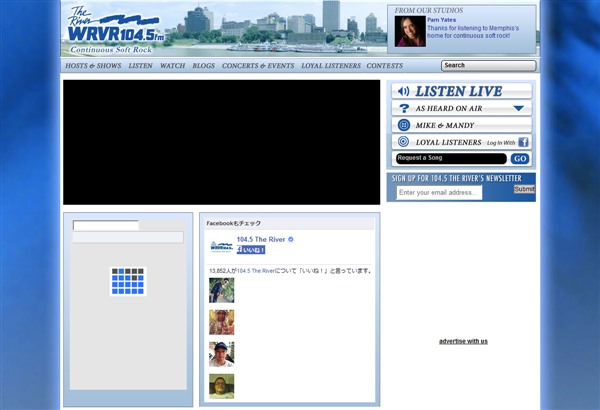
Task: Click the Thanks for listening to Memphis's message
Action: (x=473, y=32)
